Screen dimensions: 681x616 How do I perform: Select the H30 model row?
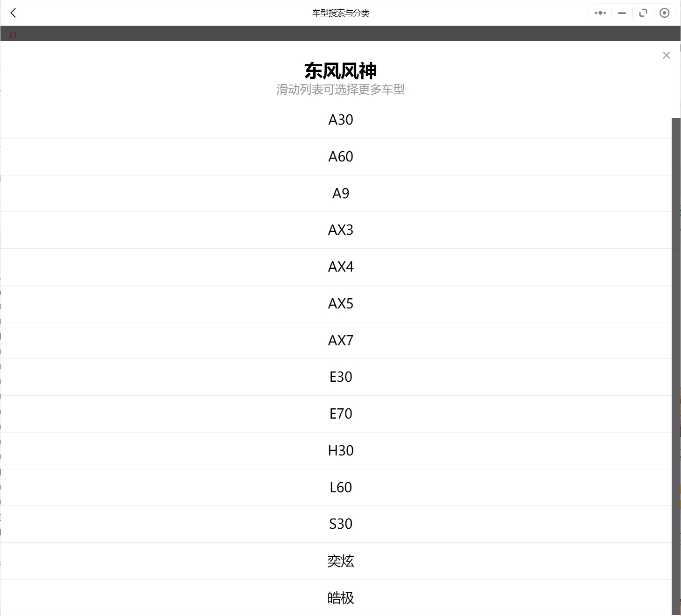340,451
